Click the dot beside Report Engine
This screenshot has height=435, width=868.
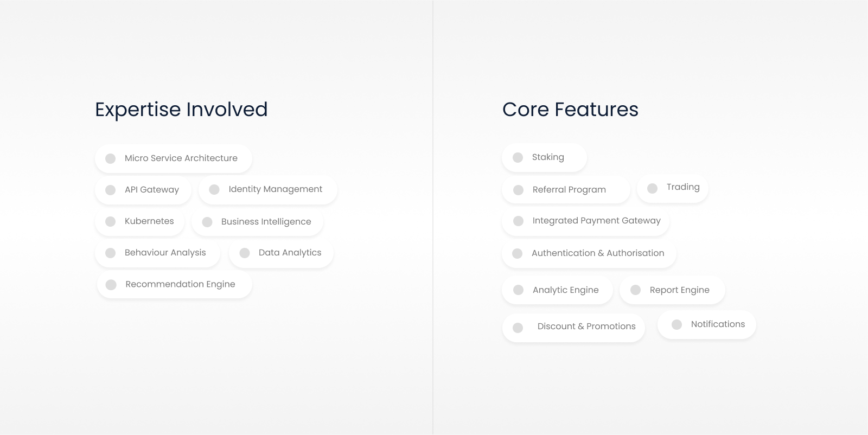tap(635, 290)
